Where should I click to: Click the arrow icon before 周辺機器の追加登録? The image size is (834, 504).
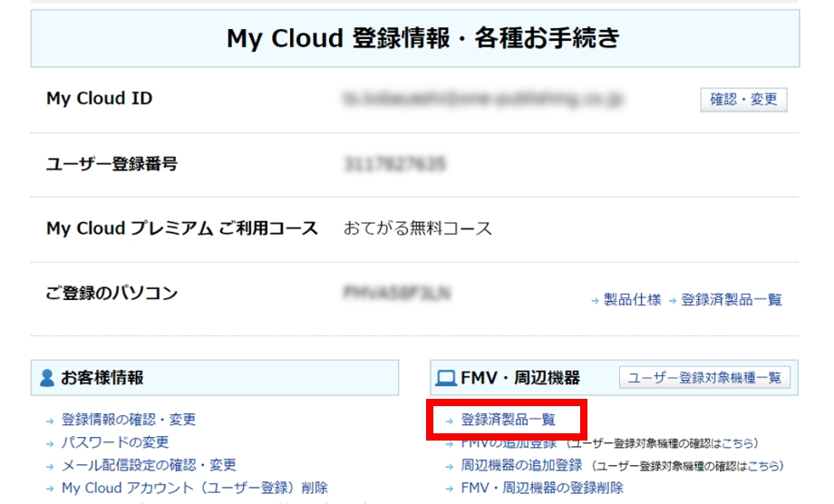coord(450,466)
